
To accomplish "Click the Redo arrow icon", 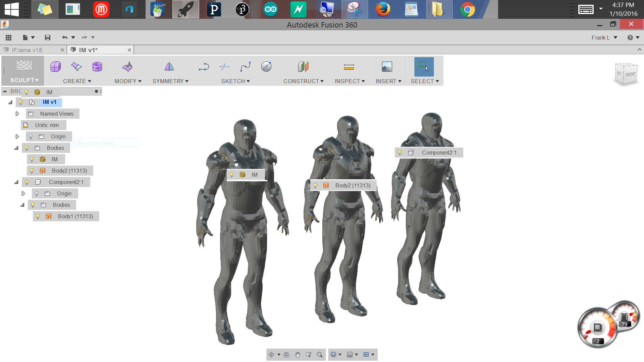I will 85,38.
